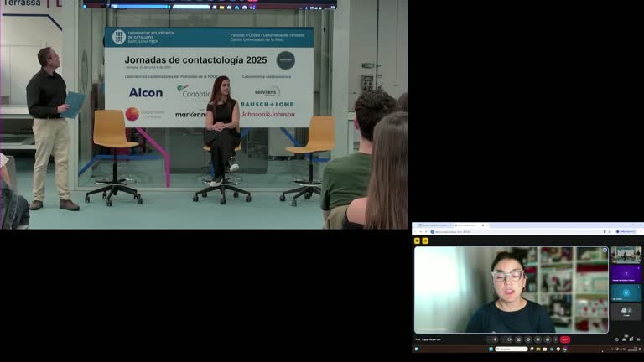Switch to the first browser tab
Screen dimensions: 644x362
(434, 225)
